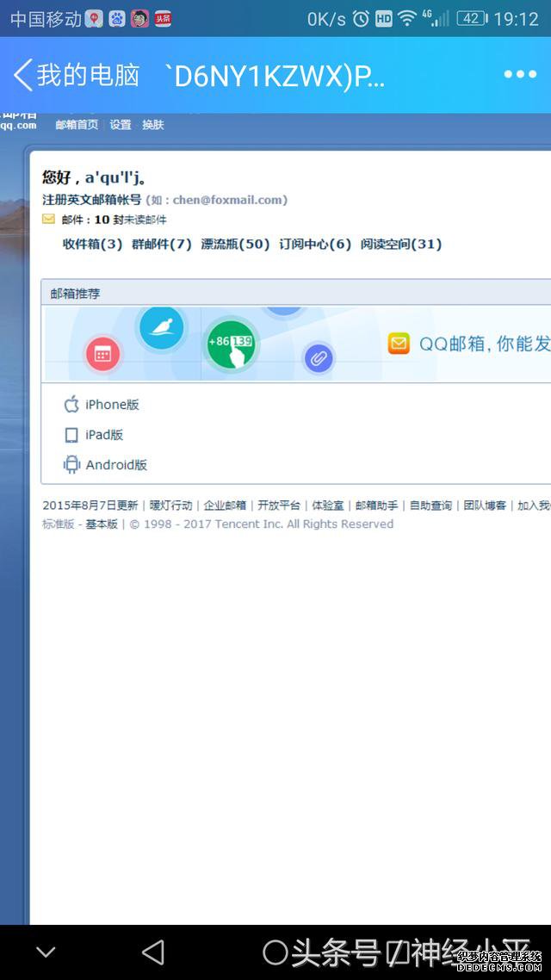Viewport: 551px width, 980px height.
Task: Click the 标准版 version text
Action: (x=58, y=524)
